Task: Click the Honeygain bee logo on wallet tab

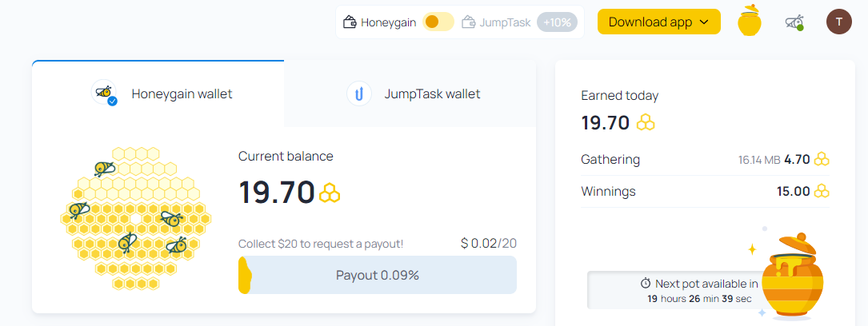Action: point(104,93)
